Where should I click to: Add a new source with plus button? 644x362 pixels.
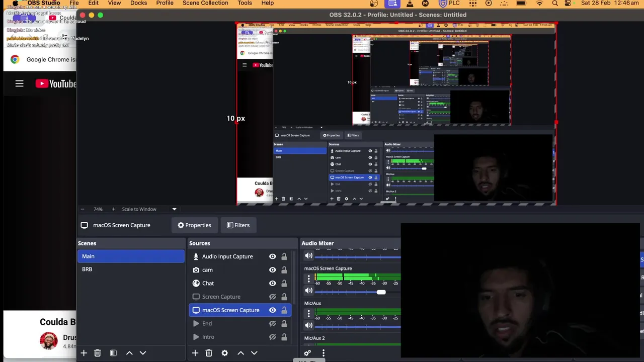pyautogui.click(x=195, y=353)
